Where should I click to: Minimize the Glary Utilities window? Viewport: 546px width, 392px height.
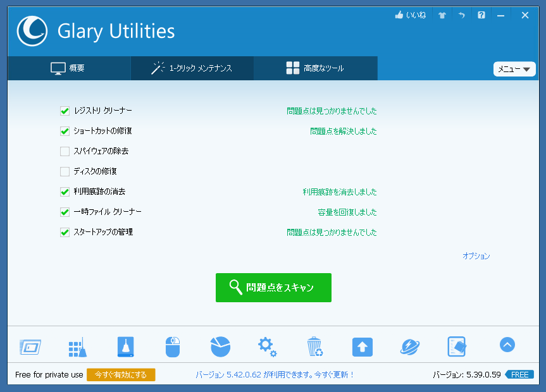[x=500, y=15]
